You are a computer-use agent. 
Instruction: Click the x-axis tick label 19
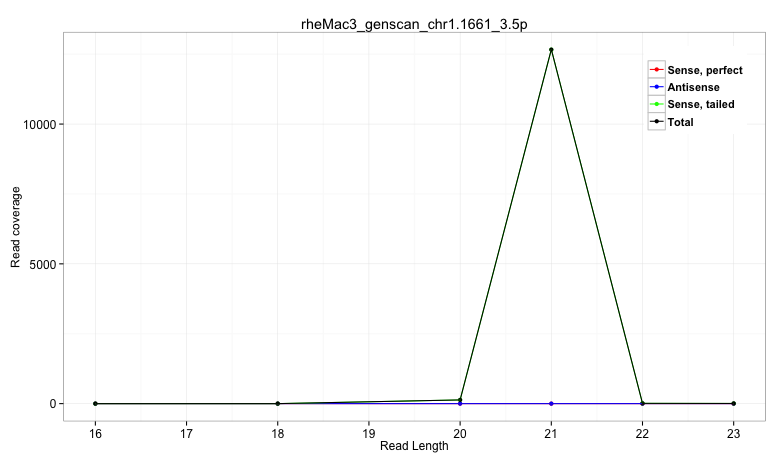369,432
